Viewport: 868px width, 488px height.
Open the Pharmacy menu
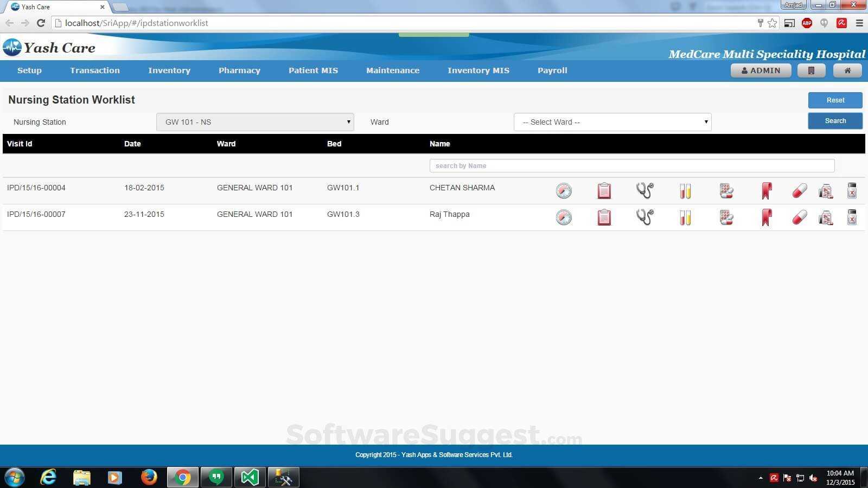pos(239,70)
